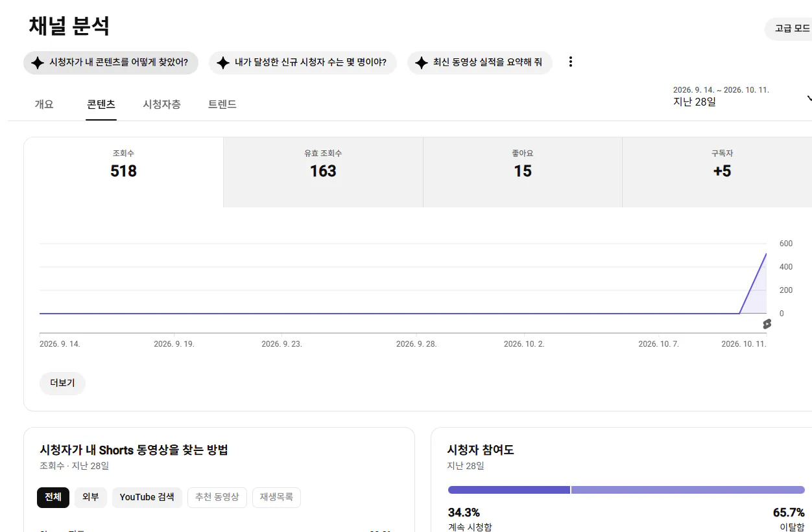Screen dimensions: 812x532
Task: Filter traffic sources by 전체
Action: coord(53,497)
